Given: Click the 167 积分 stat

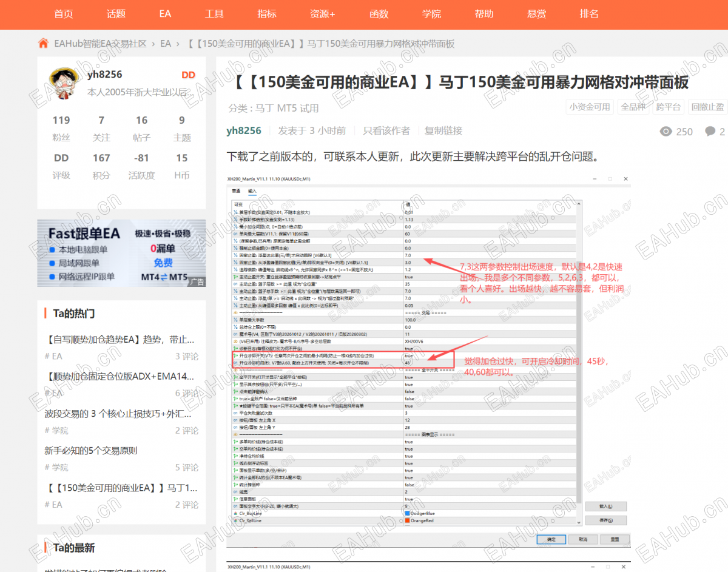Looking at the screenshot, I should (101, 166).
